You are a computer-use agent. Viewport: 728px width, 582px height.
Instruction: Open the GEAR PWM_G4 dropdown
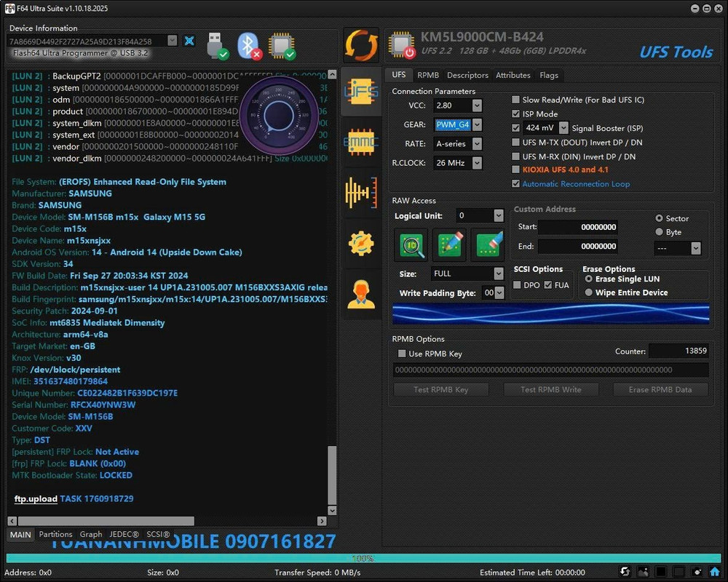(477, 124)
